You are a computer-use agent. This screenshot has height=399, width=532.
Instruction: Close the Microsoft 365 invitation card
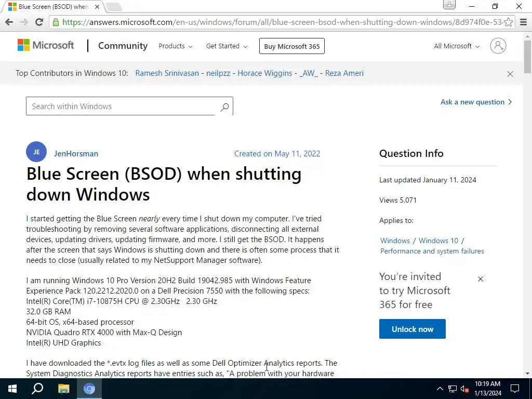[481, 279]
